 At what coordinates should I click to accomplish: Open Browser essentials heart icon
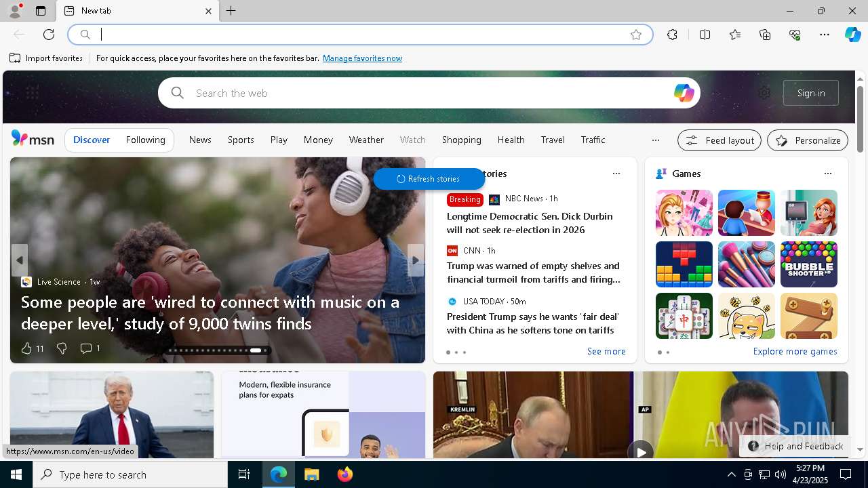click(795, 35)
